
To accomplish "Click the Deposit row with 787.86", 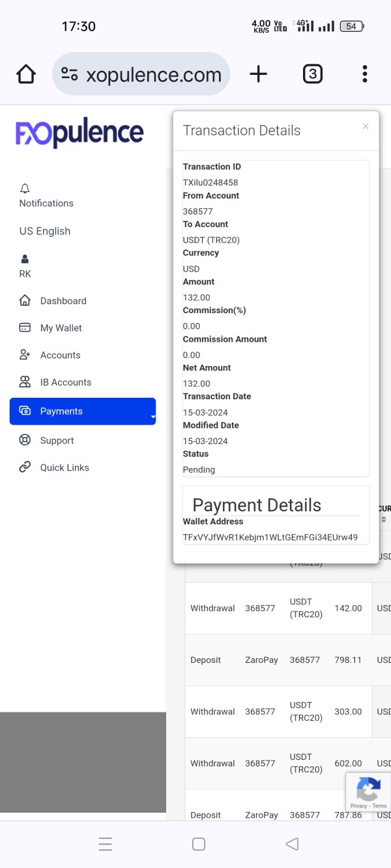I will [288, 806].
